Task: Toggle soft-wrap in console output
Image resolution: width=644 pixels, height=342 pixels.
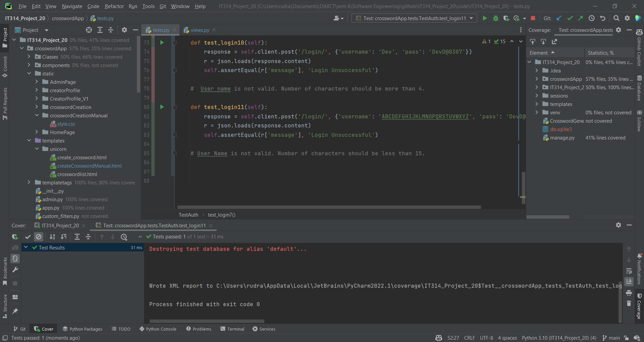Action: (x=629, y=271)
